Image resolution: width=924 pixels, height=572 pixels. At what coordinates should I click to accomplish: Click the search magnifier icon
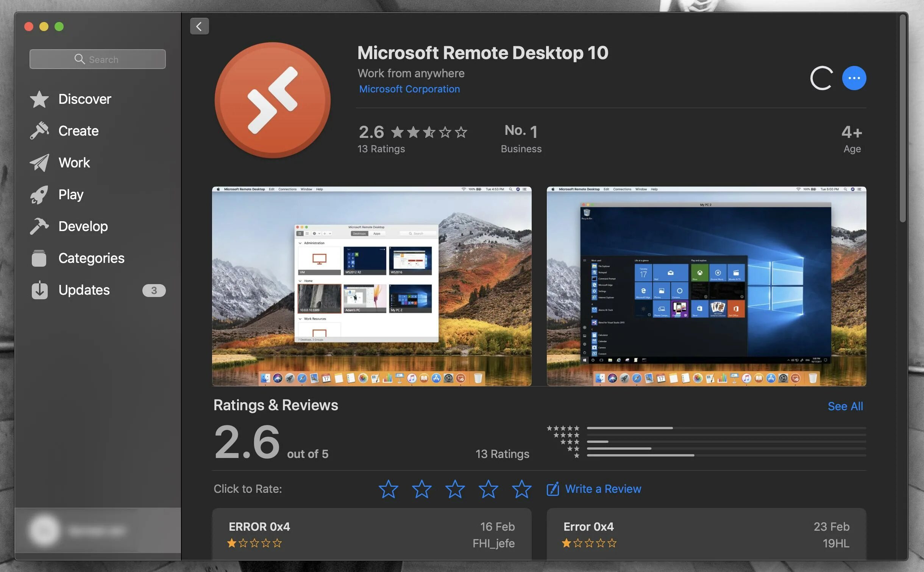[x=80, y=59]
